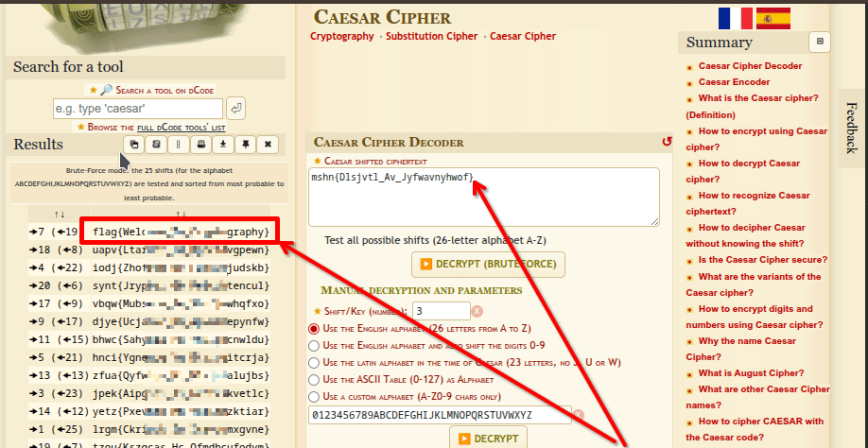Image resolution: width=868 pixels, height=448 pixels.
Task: Open 'How to cipher CAESAR with the Caesar code?'
Action: coord(755,429)
